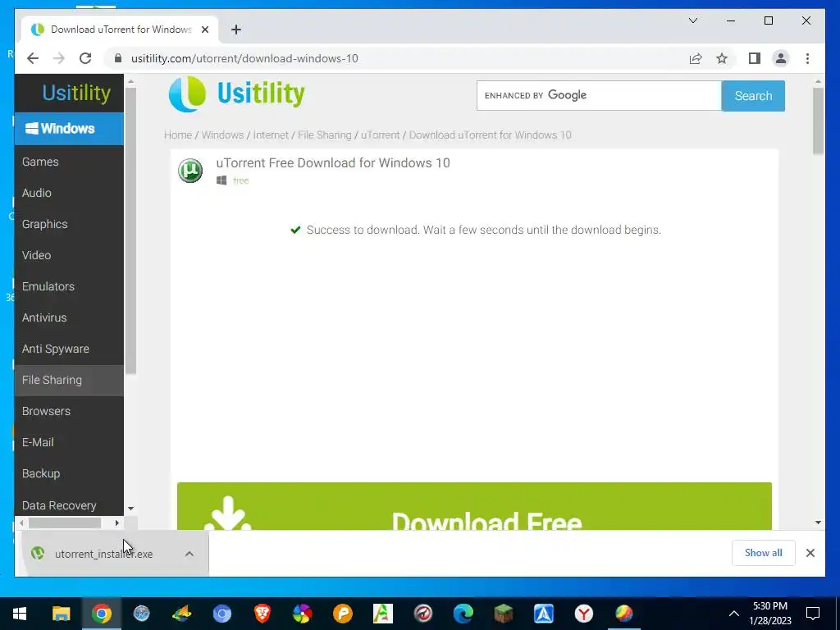
Task: Expand the utorrent_installer.exe download options chevron
Action: click(x=189, y=554)
